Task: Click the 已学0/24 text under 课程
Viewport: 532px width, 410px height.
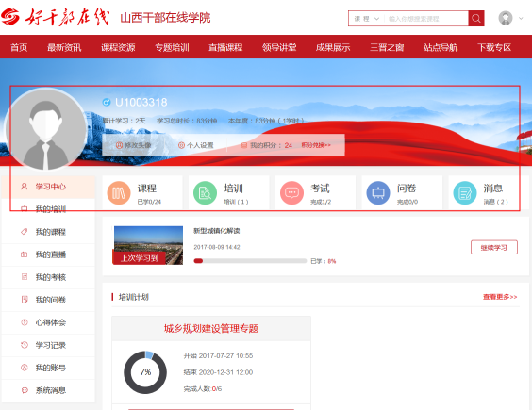Action: (x=149, y=202)
